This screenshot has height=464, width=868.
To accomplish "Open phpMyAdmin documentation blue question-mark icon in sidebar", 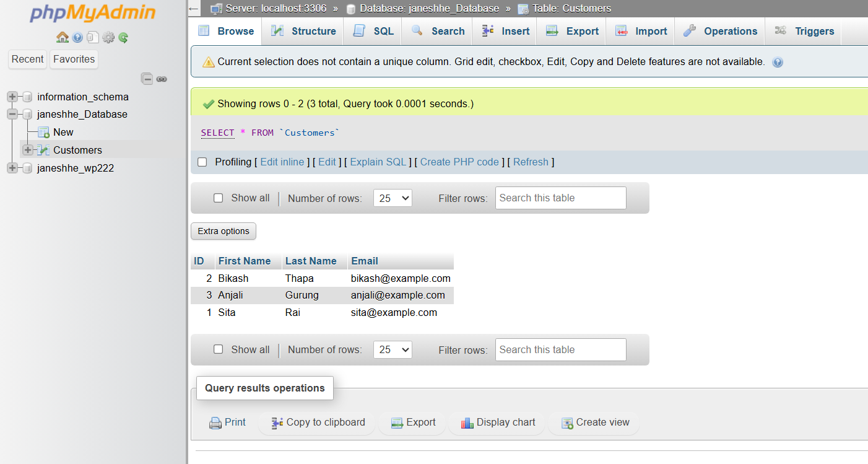I will [x=77, y=38].
